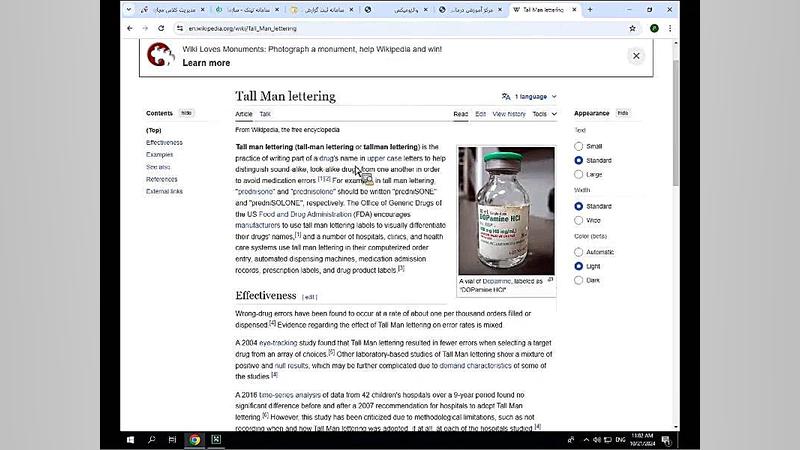Screen dimensions: 800x450
Task: Switch the ENG input language indicator
Action: [620, 440]
